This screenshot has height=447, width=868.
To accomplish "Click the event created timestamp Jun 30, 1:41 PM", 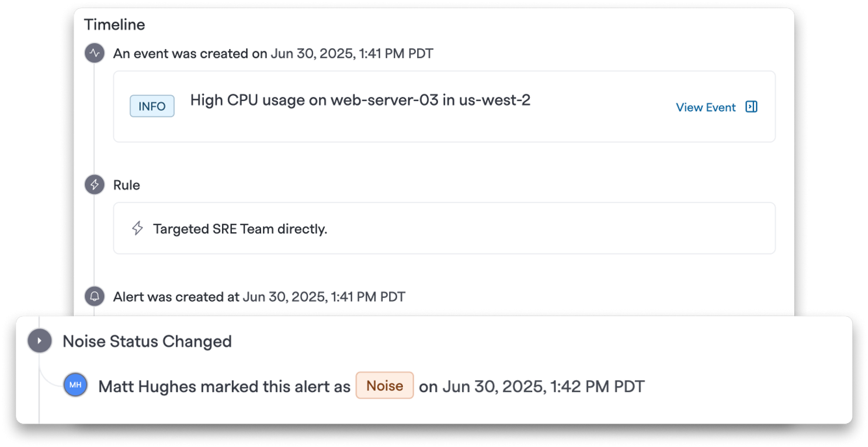I will (352, 54).
